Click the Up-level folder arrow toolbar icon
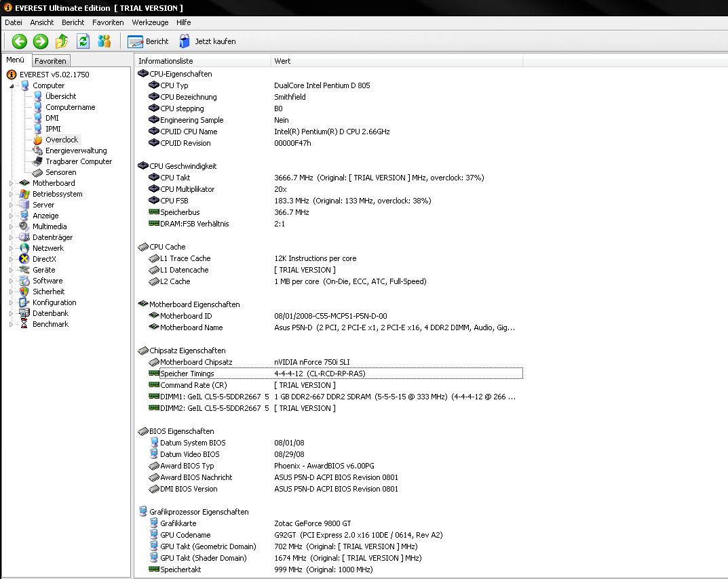This screenshot has height=579, width=728. click(61, 41)
